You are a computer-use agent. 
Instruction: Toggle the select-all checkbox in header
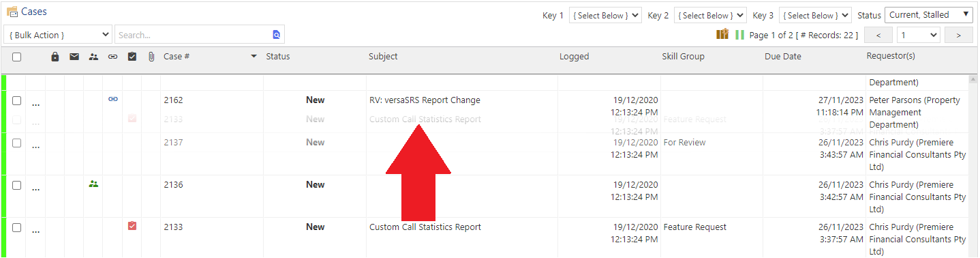click(x=16, y=57)
